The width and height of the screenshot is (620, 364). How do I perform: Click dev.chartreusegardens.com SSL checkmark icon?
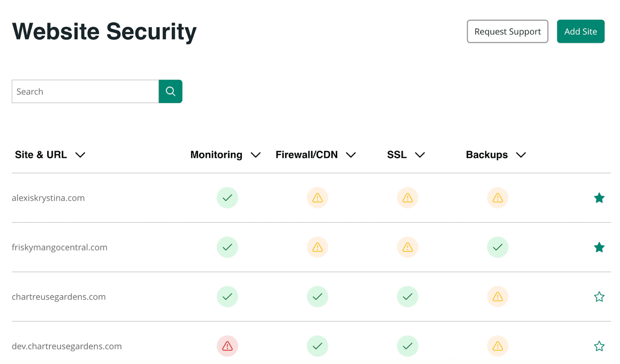[x=407, y=346]
